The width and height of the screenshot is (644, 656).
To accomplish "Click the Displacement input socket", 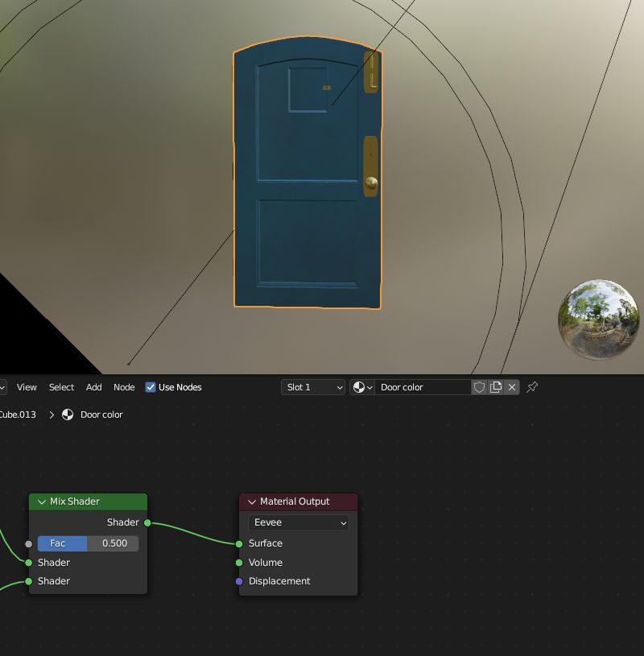I will coord(239,581).
